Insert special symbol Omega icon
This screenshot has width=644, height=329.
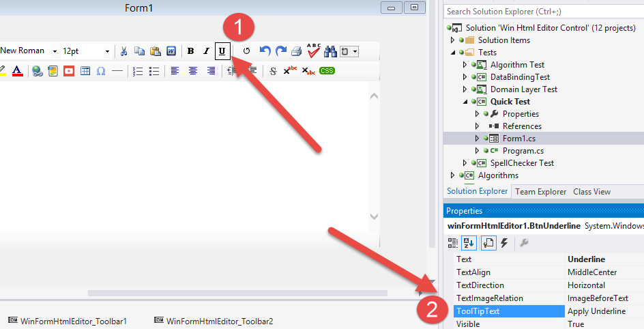(x=101, y=71)
